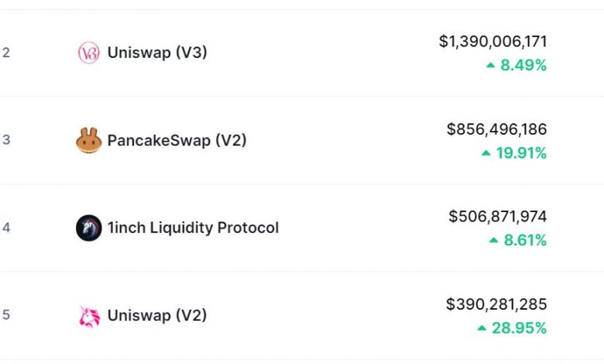
Task: Click the Uniswap V3 pink logo icon
Action: tap(89, 53)
